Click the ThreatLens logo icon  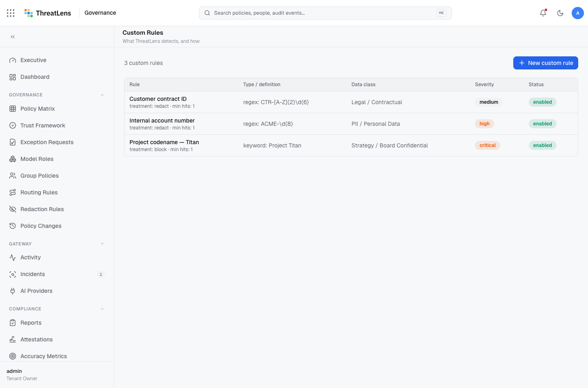29,13
